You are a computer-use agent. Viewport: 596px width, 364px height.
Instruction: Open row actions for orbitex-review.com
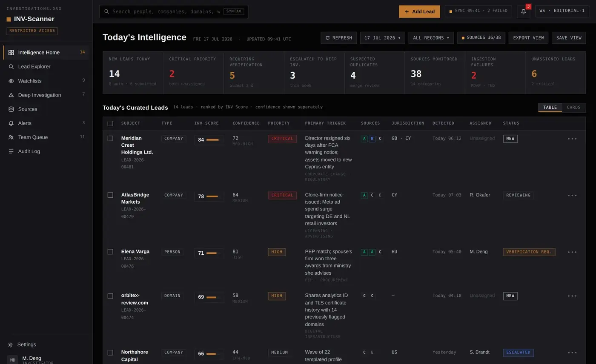pyautogui.click(x=572, y=296)
